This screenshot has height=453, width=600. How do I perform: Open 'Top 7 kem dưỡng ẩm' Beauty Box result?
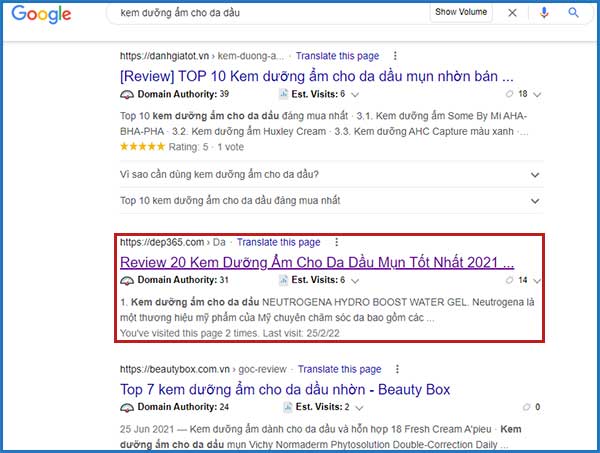[285, 389]
